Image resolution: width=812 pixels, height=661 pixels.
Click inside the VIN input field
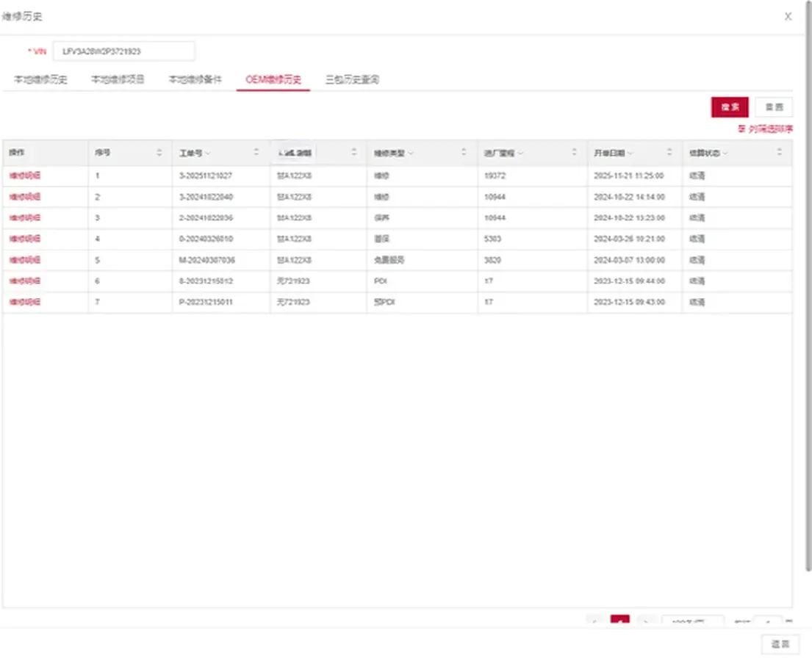tap(123, 51)
